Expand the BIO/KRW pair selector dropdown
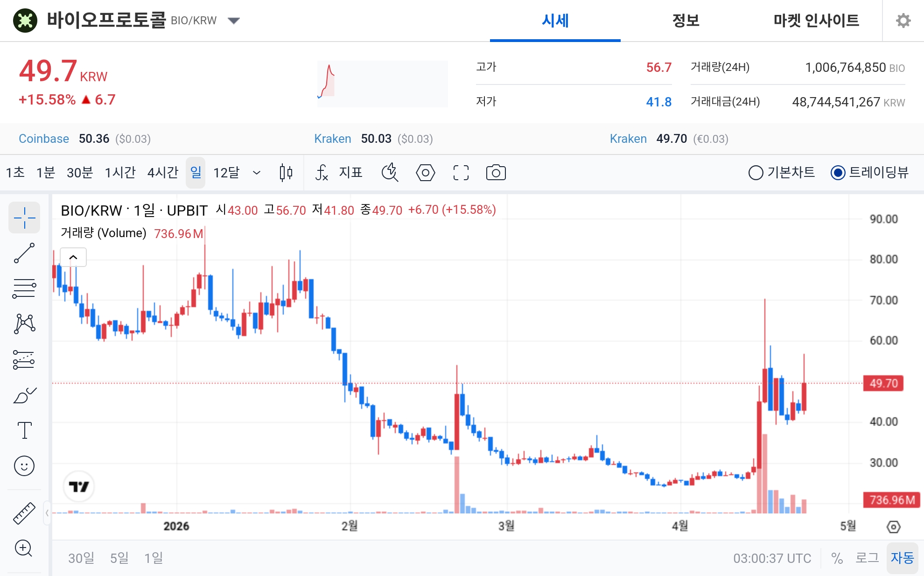This screenshot has width=924, height=576. (x=234, y=21)
